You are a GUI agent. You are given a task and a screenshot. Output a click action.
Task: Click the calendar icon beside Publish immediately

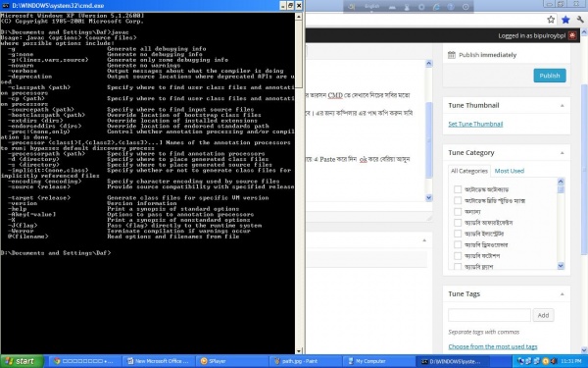(452, 55)
